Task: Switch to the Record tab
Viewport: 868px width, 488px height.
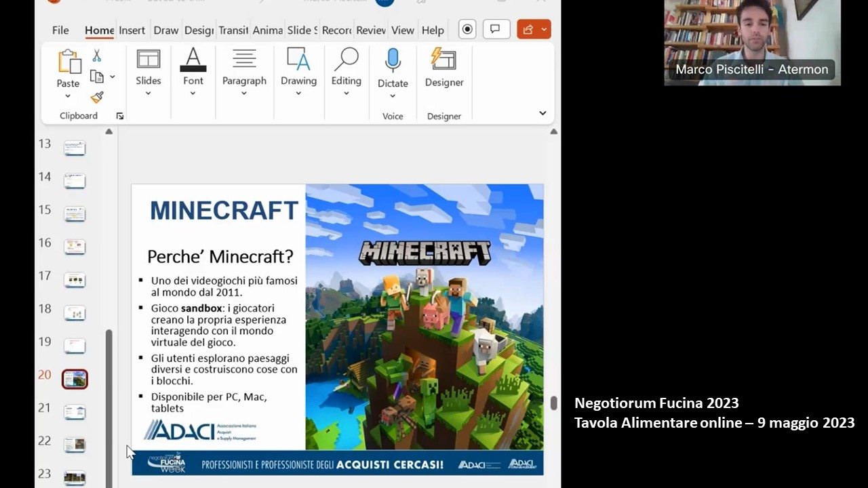Action: pos(336,30)
